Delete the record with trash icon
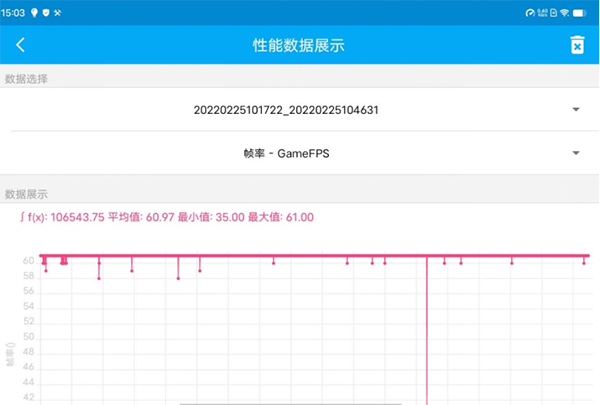 pyautogui.click(x=576, y=45)
